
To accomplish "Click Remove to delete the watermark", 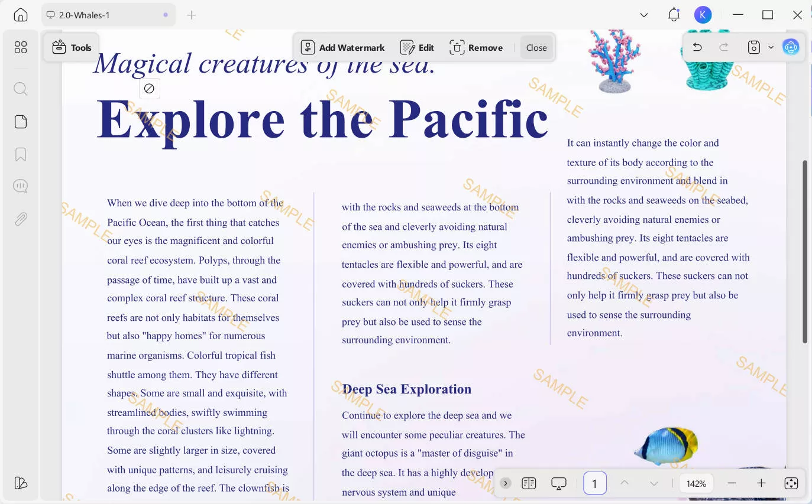I will [x=476, y=47].
